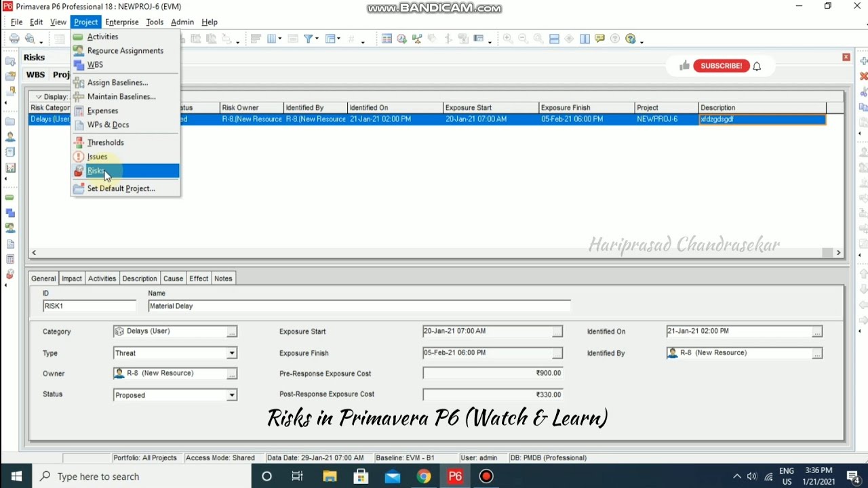The image size is (868, 488).
Task: Open the filter toolbar dropdown arrow
Action: pyautogui.click(x=317, y=39)
